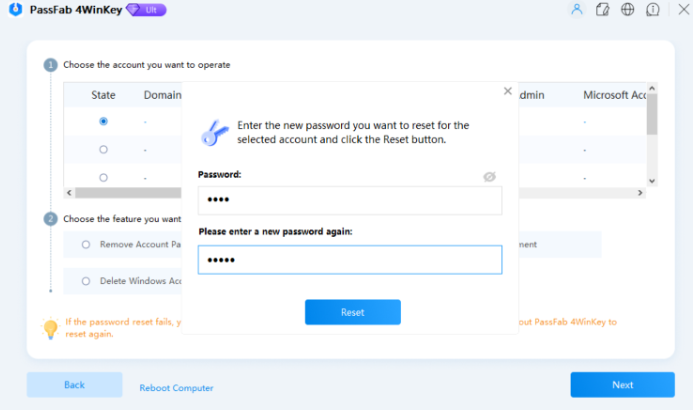Click the lightbulb tip icon
Viewport: 693px width, 410px height.
50,327
